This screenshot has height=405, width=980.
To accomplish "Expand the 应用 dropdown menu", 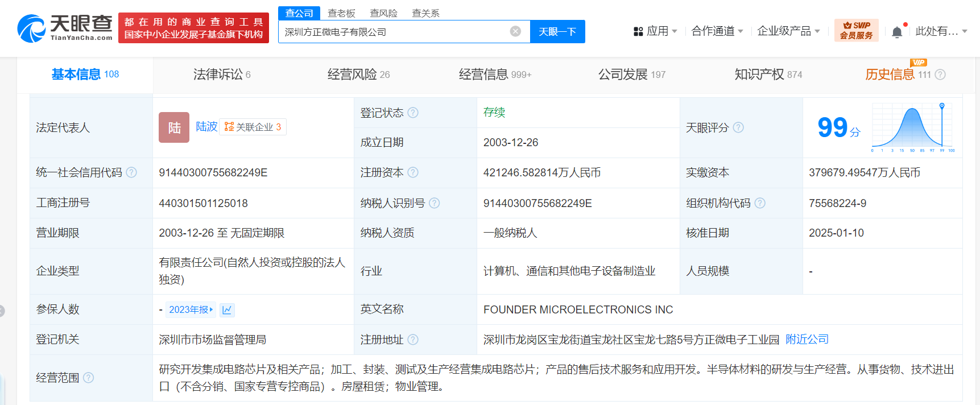I will pos(656,31).
